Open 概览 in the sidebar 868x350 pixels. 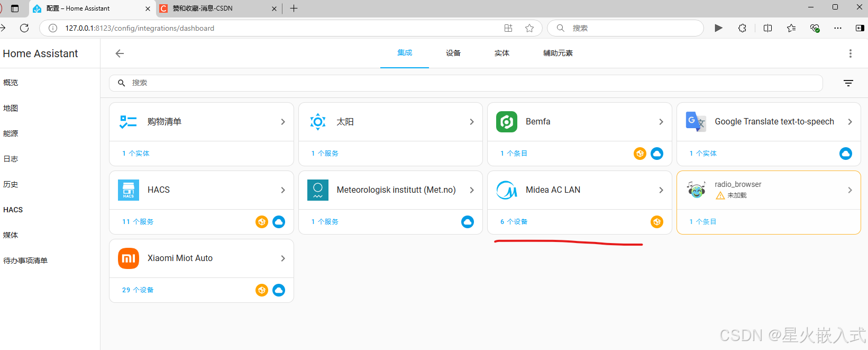11,83
